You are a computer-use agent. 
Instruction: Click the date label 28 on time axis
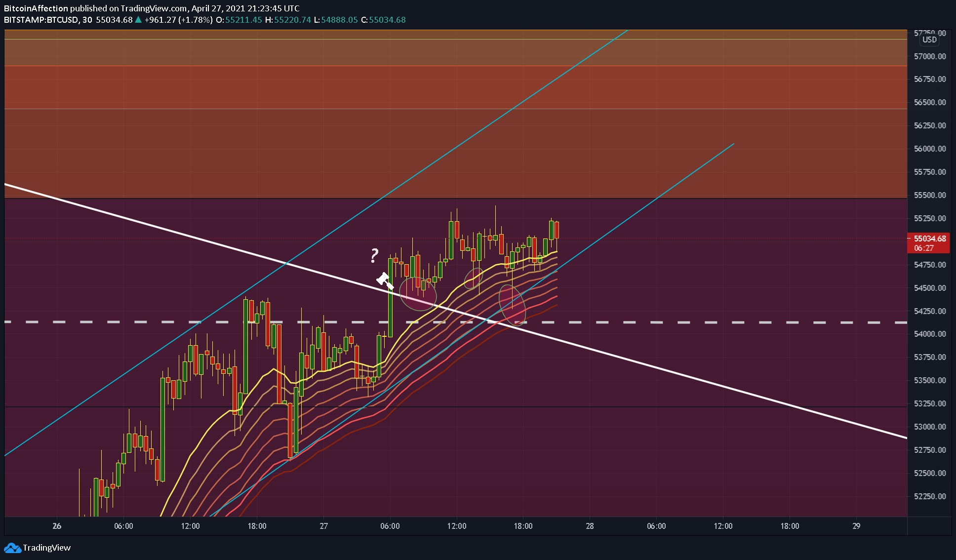pos(590,526)
